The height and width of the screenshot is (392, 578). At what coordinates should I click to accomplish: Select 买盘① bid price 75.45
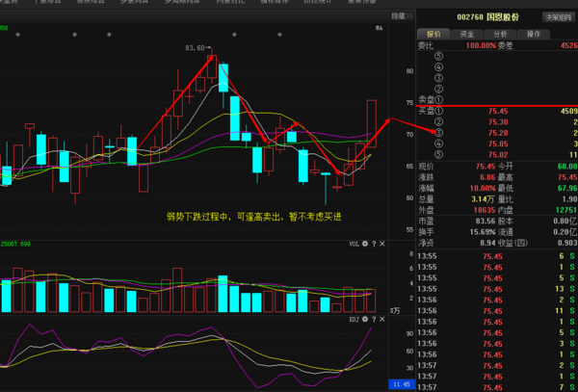point(498,112)
